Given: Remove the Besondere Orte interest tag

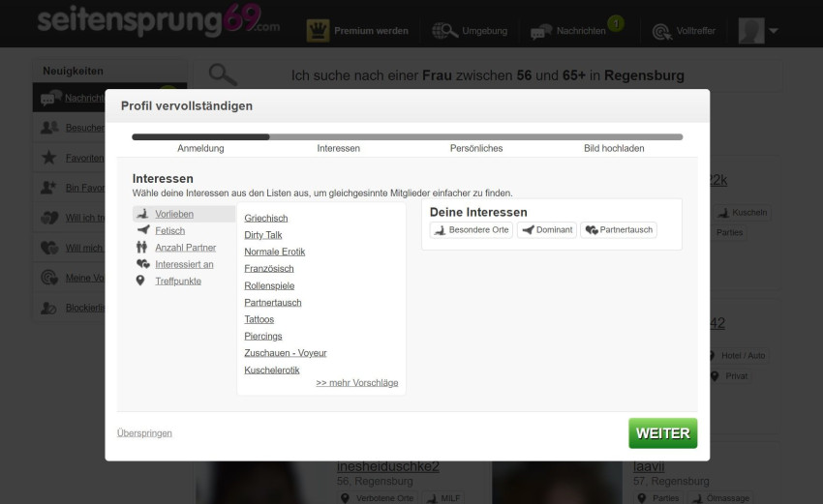Looking at the screenshot, I should (472, 229).
